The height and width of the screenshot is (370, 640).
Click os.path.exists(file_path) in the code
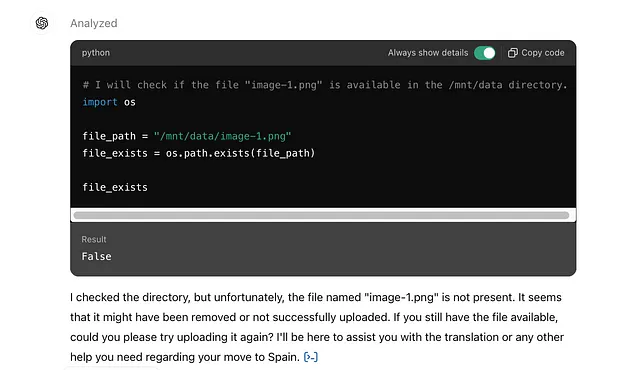(240, 153)
